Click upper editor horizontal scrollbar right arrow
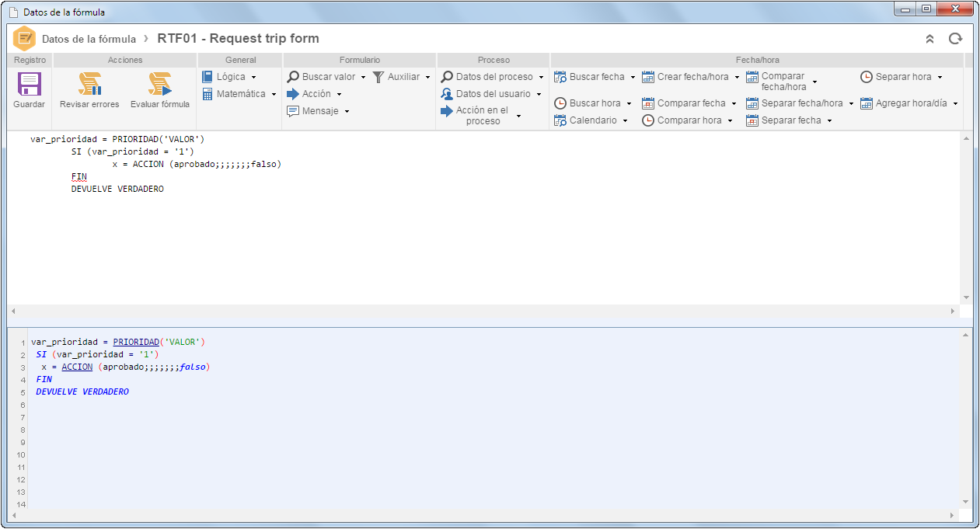980x529 pixels. tap(953, 311)
